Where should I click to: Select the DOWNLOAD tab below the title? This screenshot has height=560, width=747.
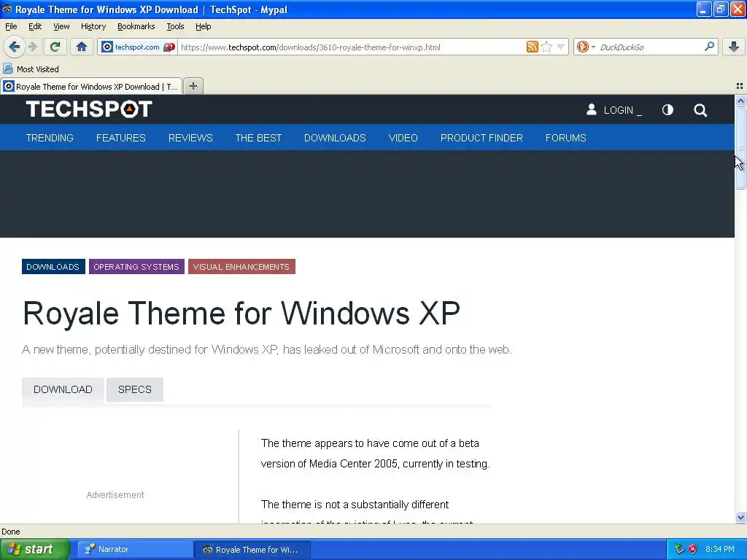63,389
